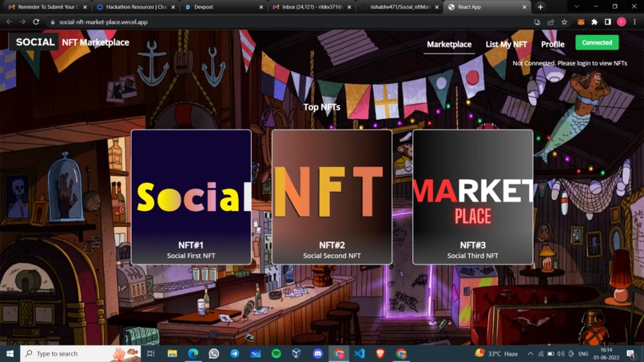Share this page icon
644x362 pixels.
click(551, 22)
